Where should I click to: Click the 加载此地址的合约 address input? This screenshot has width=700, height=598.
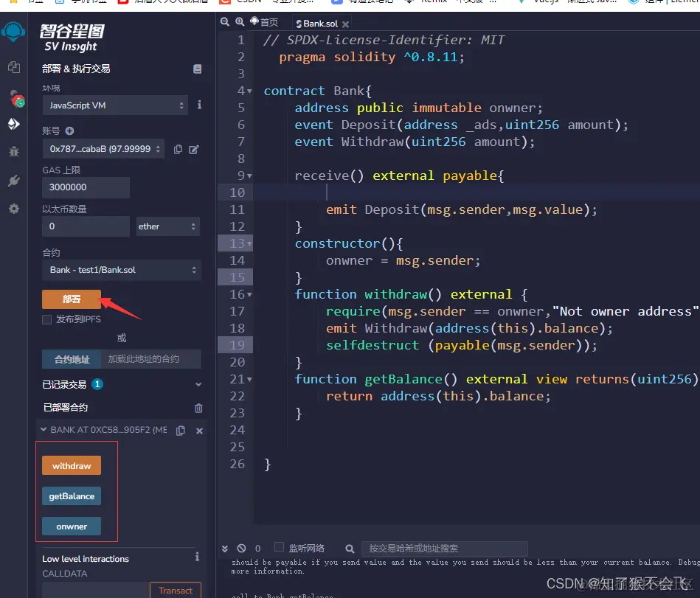(x=151, y=359)
